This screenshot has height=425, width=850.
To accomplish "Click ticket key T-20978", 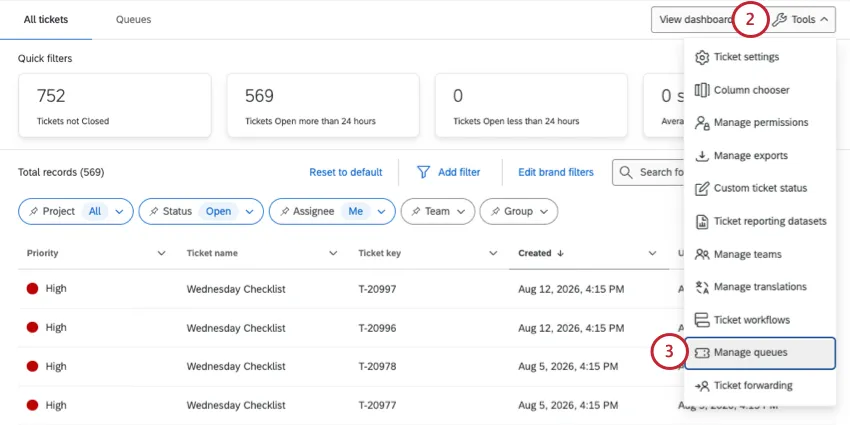I will pyautogui.click(x=377, y=366).
